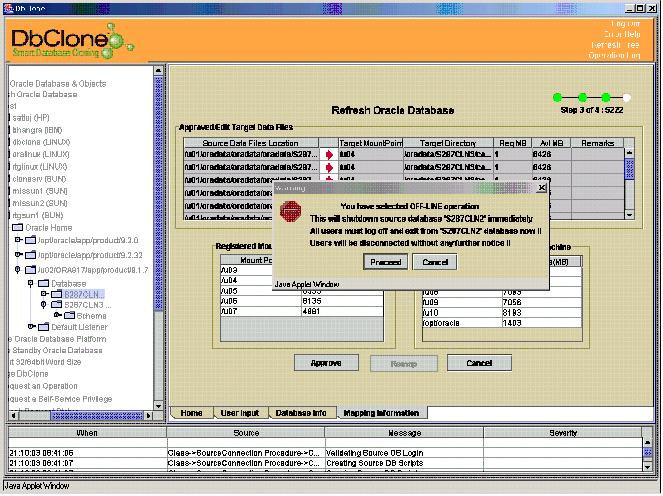Click the log table scrollbar down arrow
Screen dimensions: 663x496
click(x=647, y=466)
